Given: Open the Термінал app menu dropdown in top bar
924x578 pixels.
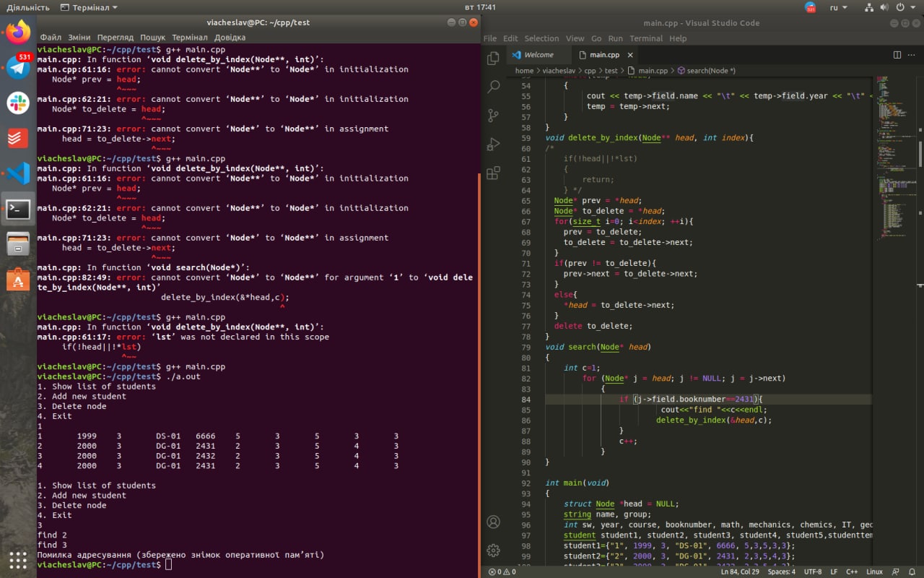Looking at the screenshot, I should pyautogui.click(x=90, y=7).
